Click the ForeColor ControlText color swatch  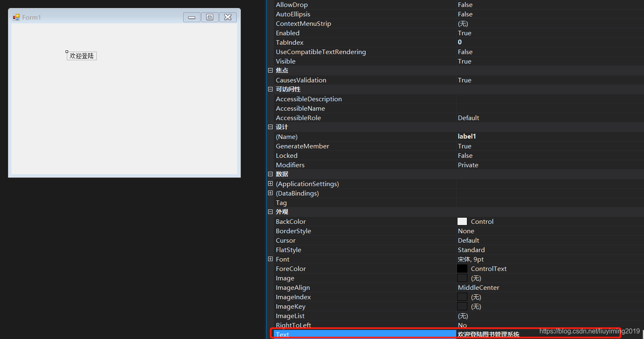pyautogui.click(x=462, y=268)
